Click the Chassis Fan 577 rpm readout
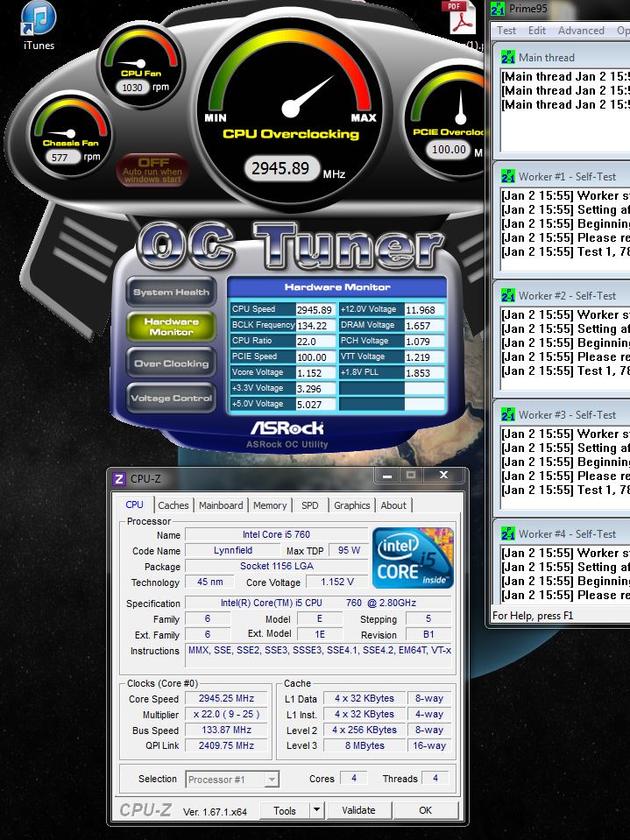The image size is (630, 840). (62, 157)
